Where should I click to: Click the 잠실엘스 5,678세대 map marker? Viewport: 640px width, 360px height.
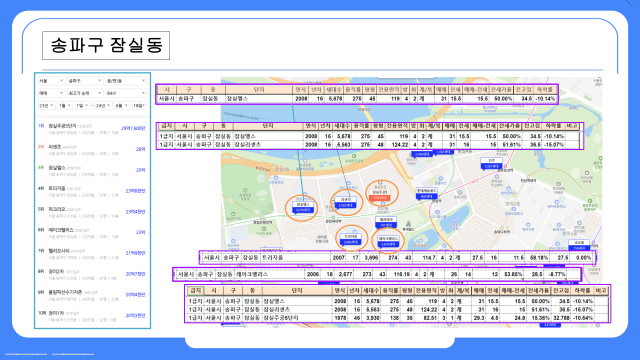click(x=303, y=207)
